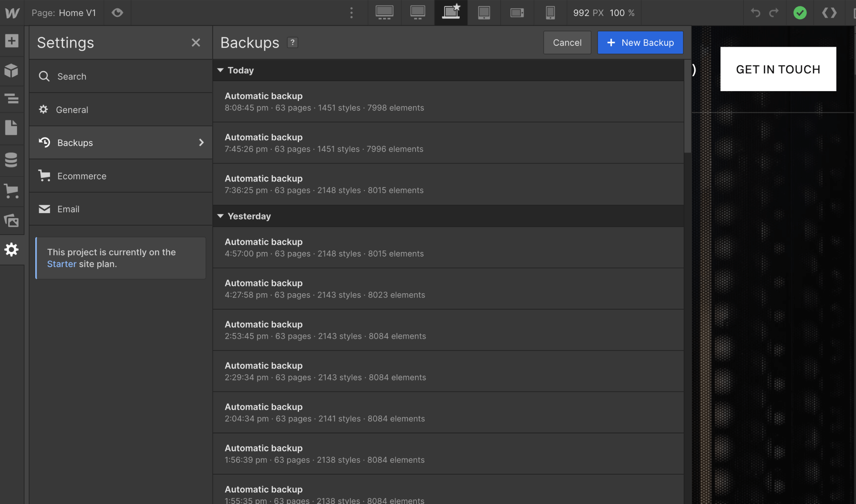
Task: Switch to tablet breakpoint view
Action: (x=483, y=12)
